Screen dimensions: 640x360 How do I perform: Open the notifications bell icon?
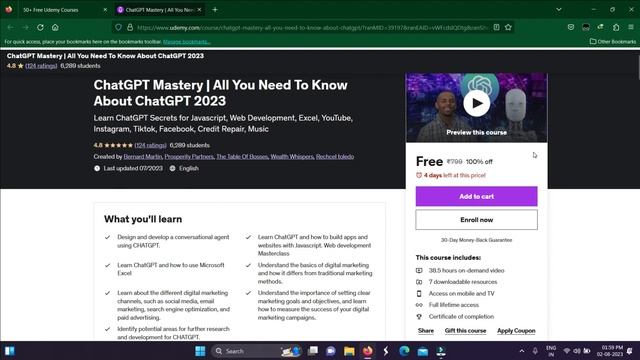(630, 351)
